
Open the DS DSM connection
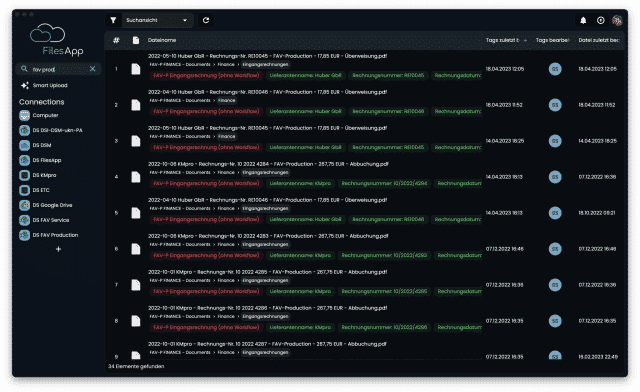pyautogui.click(x=36, y=145)
